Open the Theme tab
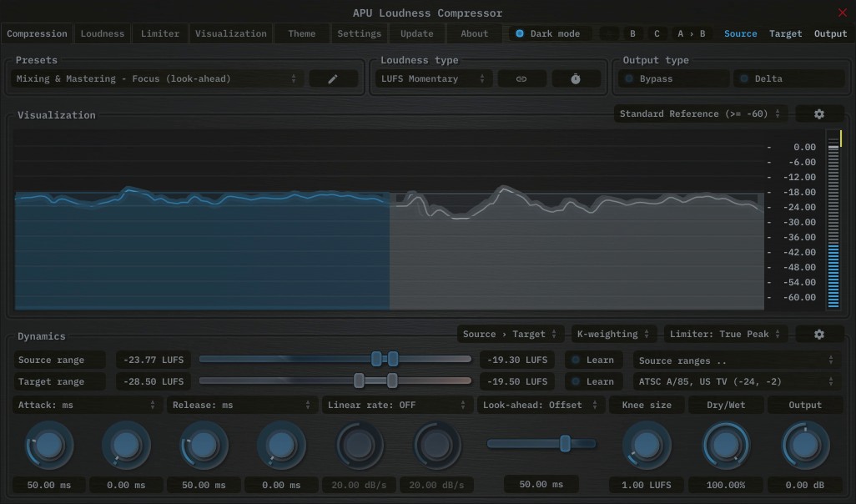856x504 pixels. click(300, 33)
